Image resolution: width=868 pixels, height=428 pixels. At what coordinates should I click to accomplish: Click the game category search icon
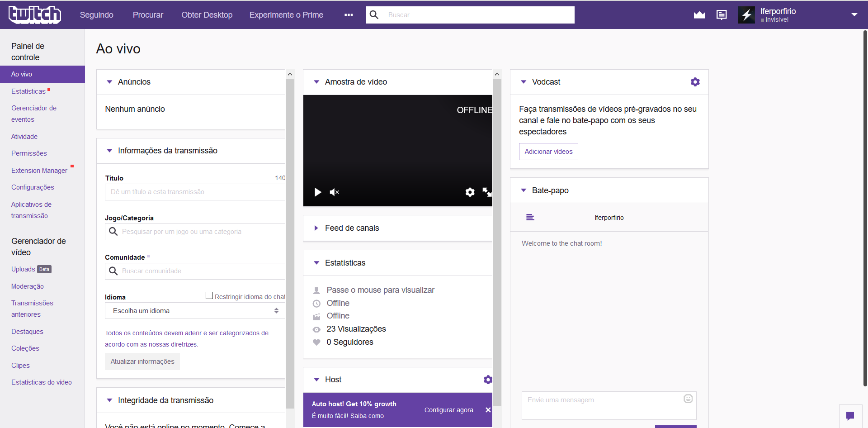click(x=113, y=232)
